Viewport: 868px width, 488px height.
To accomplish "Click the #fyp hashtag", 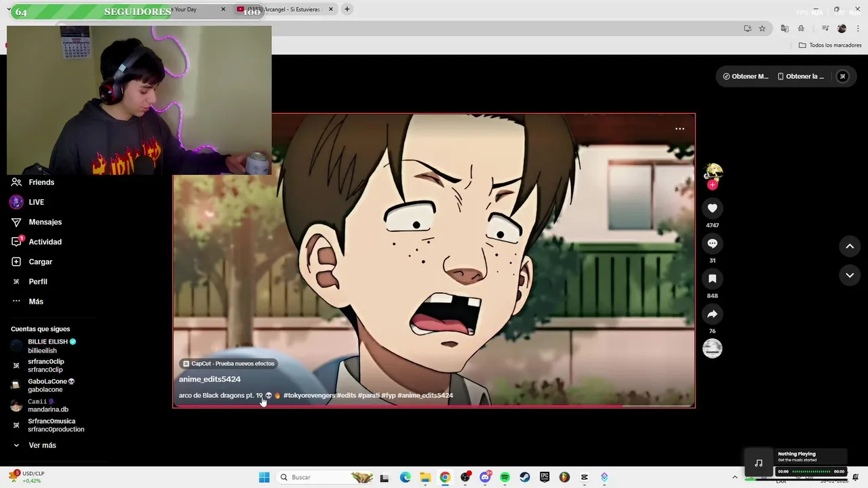I will (x=389, y=395).
